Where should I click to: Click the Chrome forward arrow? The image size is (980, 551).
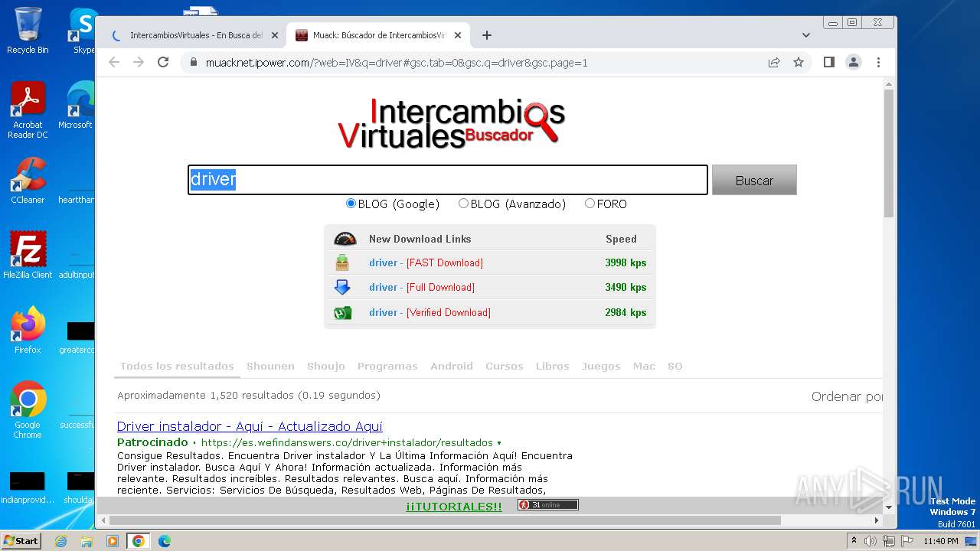pos(139,62)
